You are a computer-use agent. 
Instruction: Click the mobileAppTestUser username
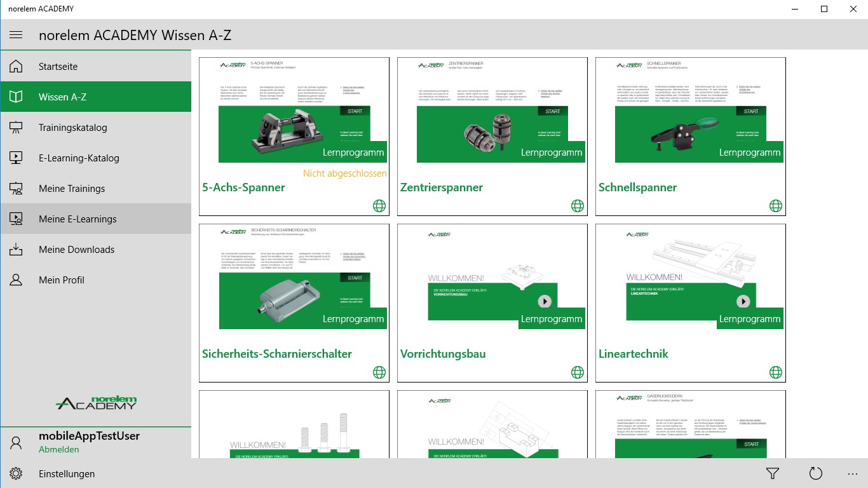click(89, 436)
